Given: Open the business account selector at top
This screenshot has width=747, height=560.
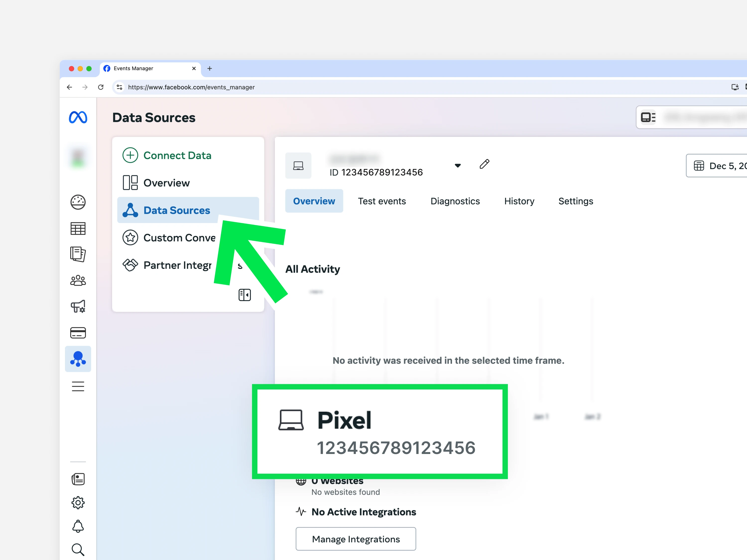Looking at the screenshot, I should (692, 117).
